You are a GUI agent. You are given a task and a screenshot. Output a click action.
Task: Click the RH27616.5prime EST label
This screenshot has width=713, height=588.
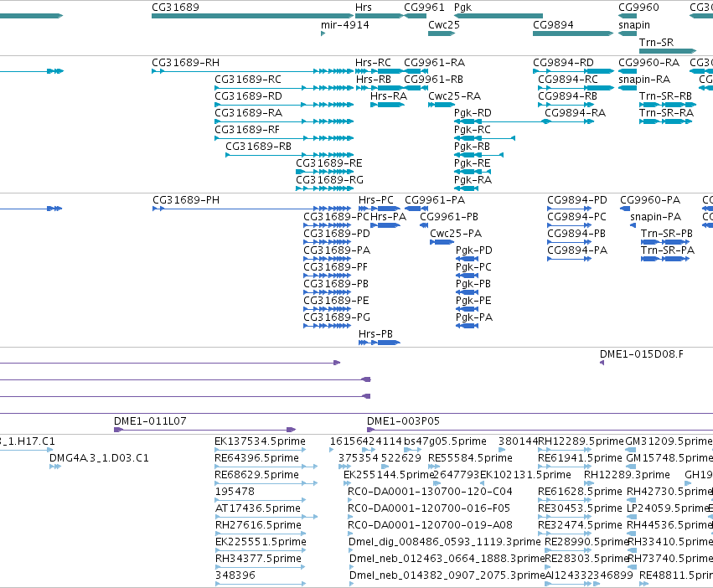coord(258,526)
